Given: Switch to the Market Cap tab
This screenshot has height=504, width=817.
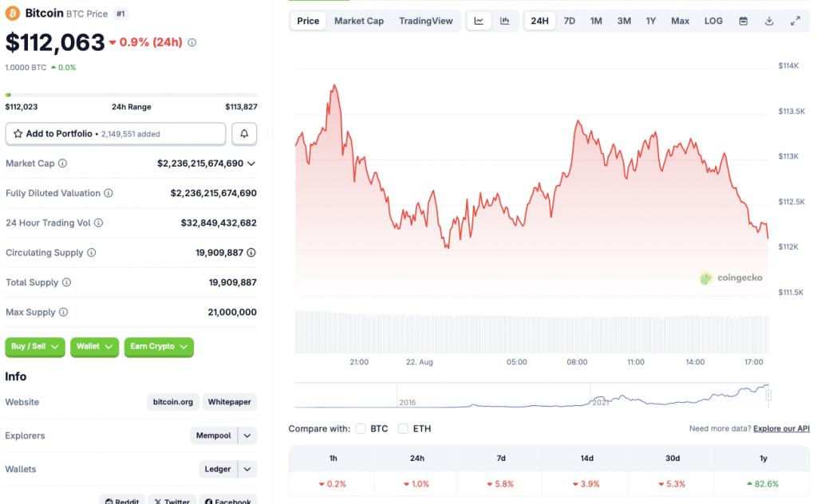Looking at the screenshot, I should tap(359, 21).
